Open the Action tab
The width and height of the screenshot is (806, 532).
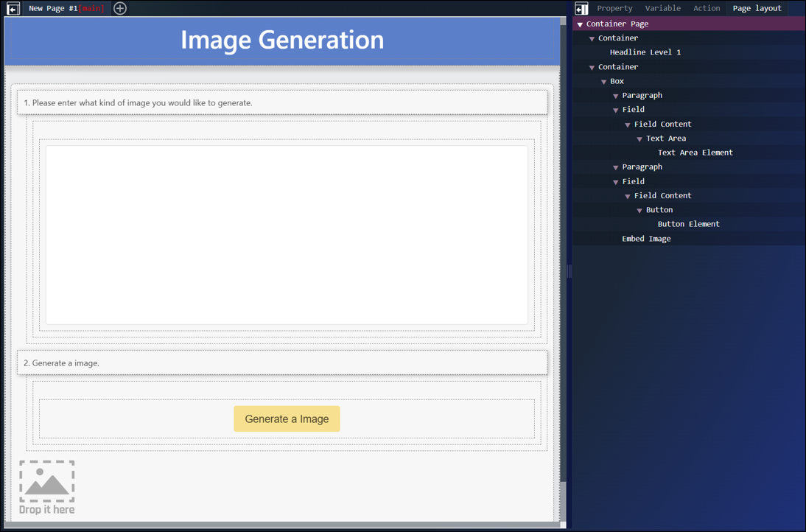706,8
